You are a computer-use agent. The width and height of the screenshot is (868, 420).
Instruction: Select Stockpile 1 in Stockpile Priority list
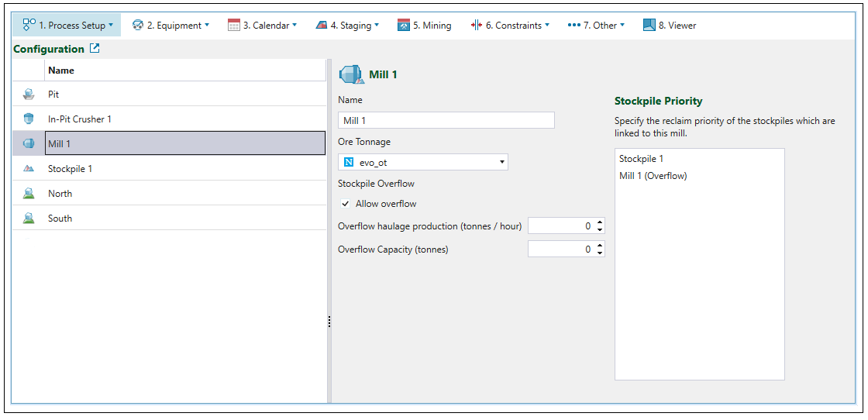pos(641,159)
